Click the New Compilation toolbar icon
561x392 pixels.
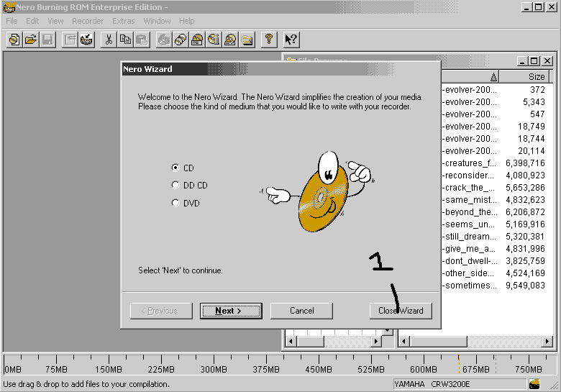click(14, 40)
